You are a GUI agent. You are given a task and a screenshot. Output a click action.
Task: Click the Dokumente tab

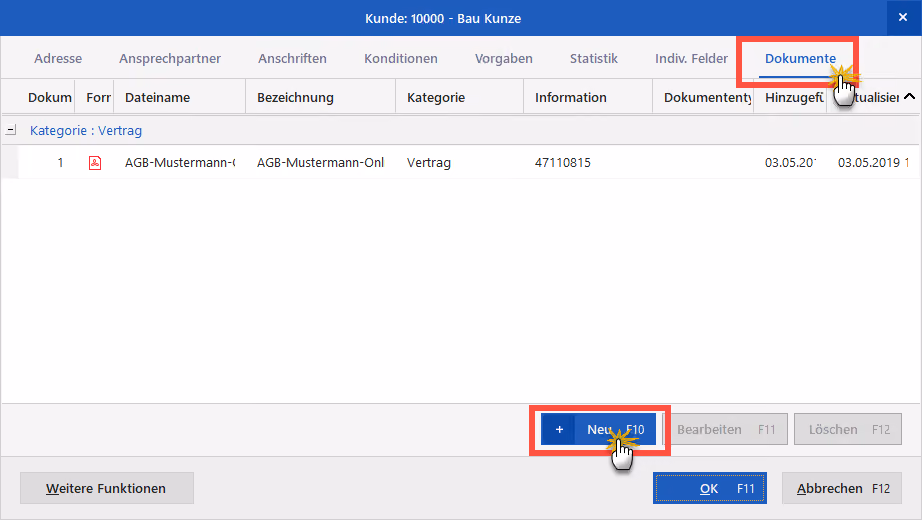[x=800, y=58]
